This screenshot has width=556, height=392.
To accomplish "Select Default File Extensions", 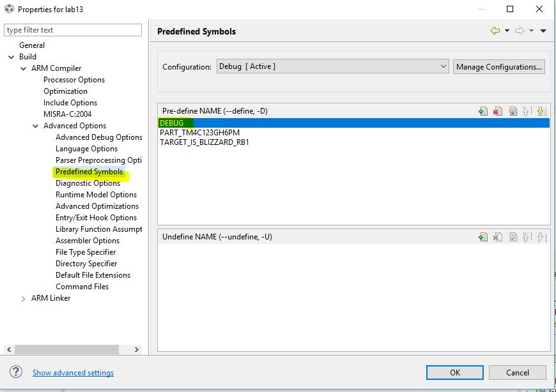I will tap(93, 275).
